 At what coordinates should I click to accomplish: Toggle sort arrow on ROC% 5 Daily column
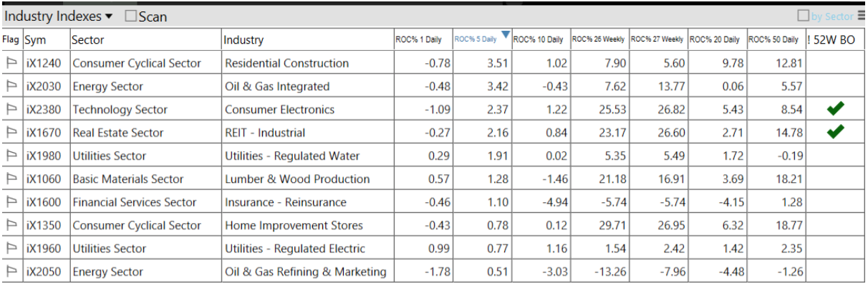pos(506,34)
